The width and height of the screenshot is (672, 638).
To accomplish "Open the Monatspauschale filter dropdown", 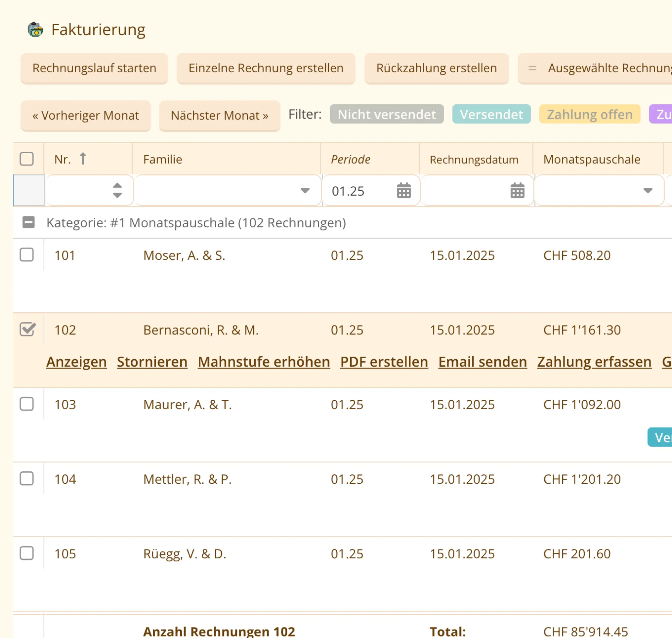I will click(x=648, y=191).
